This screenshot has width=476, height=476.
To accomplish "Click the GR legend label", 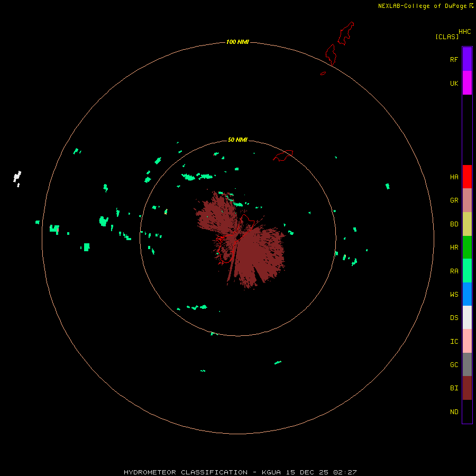I will click(454, 200).
